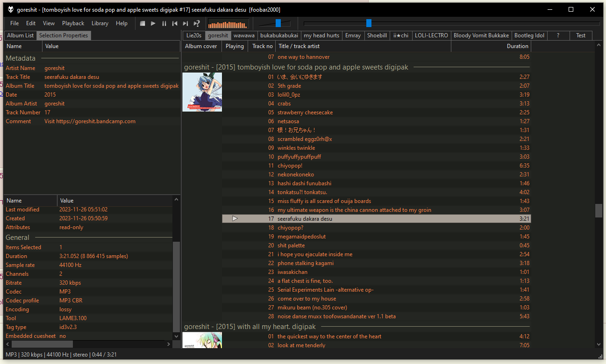Click the seekbar position handle
The width and height of the screenshot is (606, 364).
(x=369, y=23)
